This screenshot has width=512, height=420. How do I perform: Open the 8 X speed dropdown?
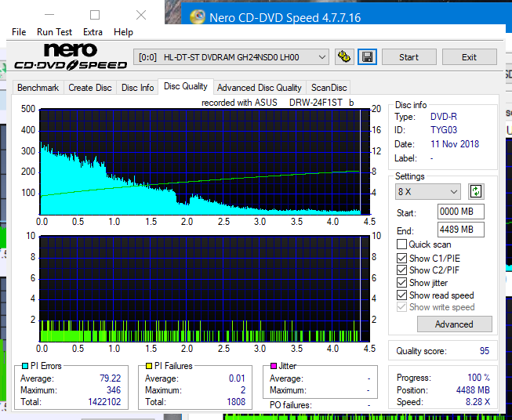click(428, 191)
